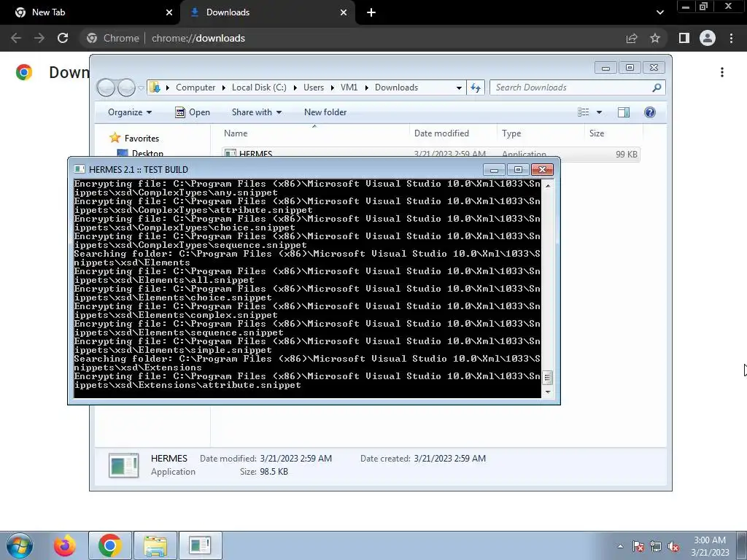Close the HERMES 2.1 console window
Viewport: 747px width, 560px height.
542,169
